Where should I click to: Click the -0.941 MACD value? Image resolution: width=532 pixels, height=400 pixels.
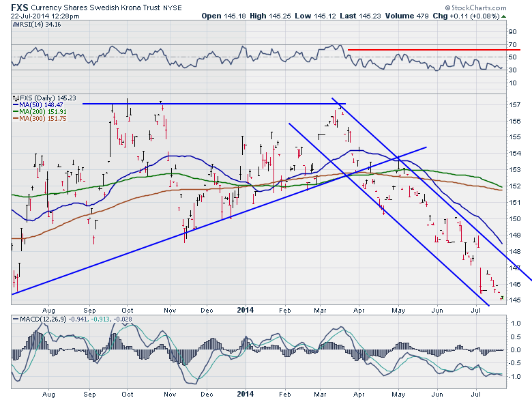(x=78, y=319)
